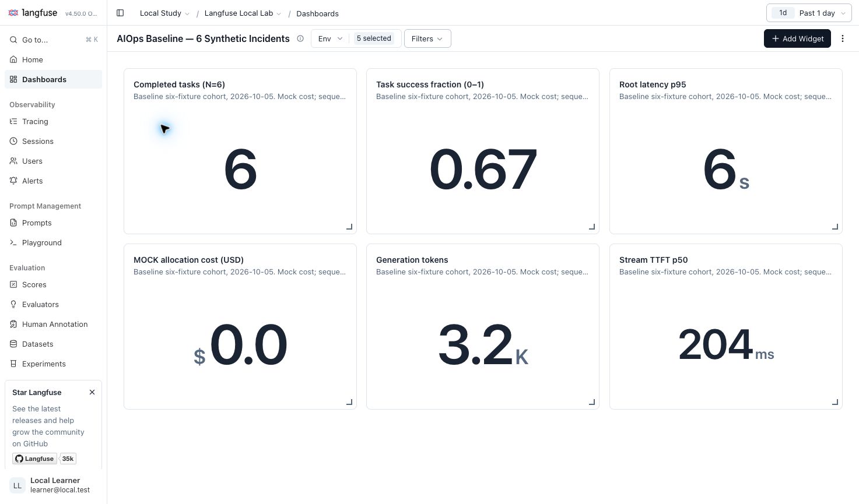Viewport: 859px width, 504px height.
Task: Click the Stream TTFT p50 title
Action: 653,260
